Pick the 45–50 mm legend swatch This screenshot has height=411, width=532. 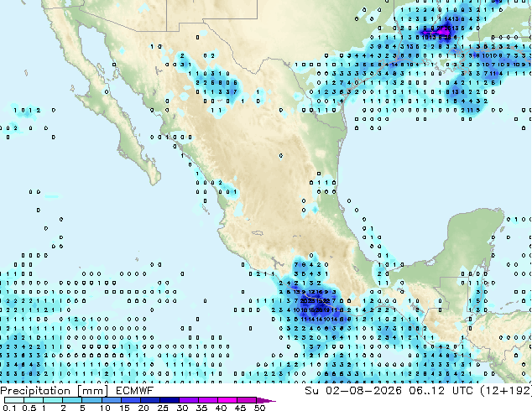click(x=247, y=400)
